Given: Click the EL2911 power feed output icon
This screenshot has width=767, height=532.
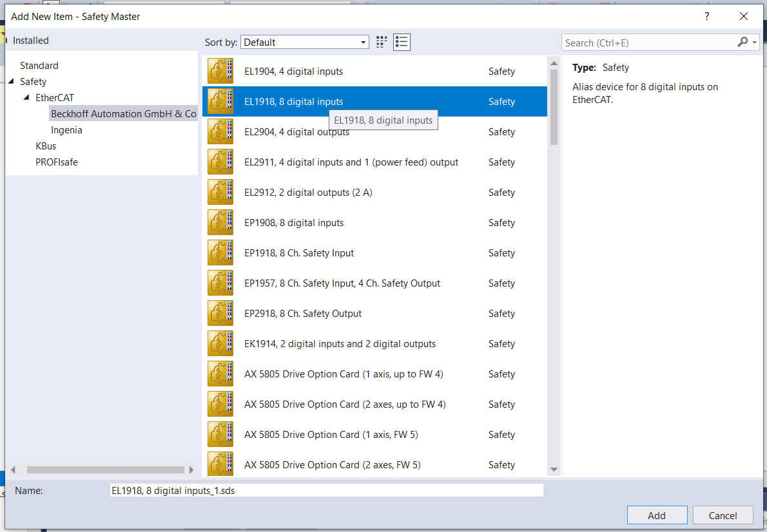Looking at the screenshot, I should coord(220,162).
